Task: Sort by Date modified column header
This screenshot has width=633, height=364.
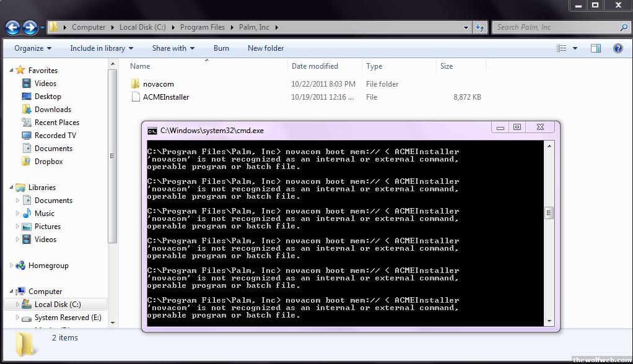Action: 315,66
